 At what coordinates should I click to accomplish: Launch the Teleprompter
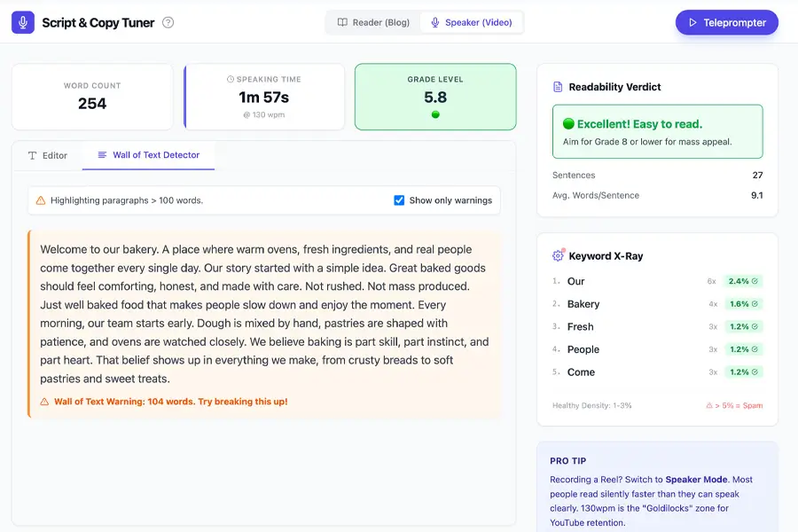pos(726,22)
